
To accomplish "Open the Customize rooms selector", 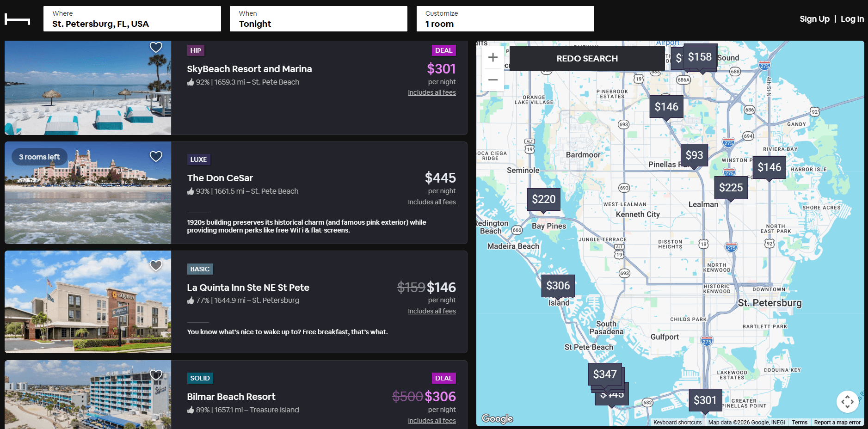I will [505, 19].
